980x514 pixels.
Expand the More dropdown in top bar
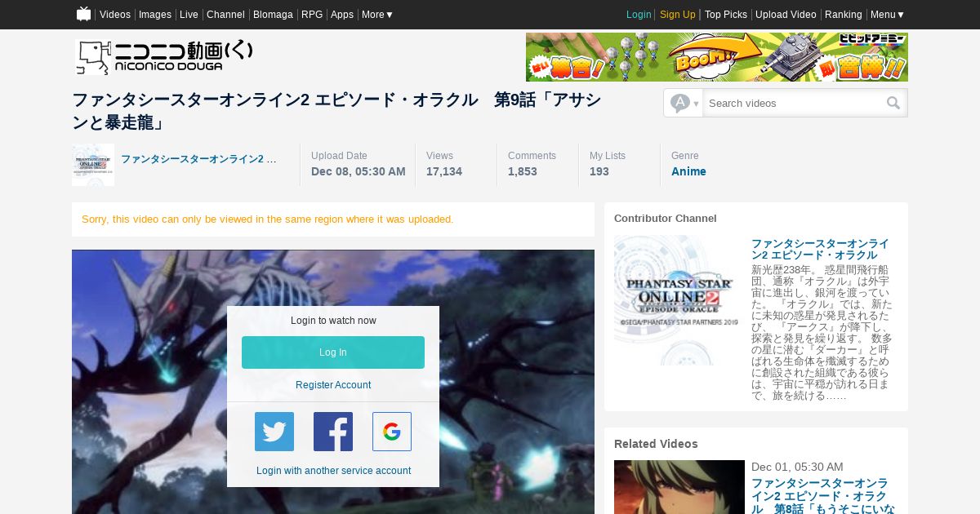coord(377,15)
